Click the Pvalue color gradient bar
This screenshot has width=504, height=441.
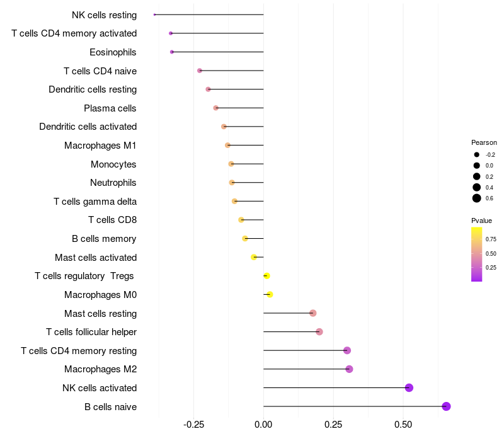pos(476,255)
